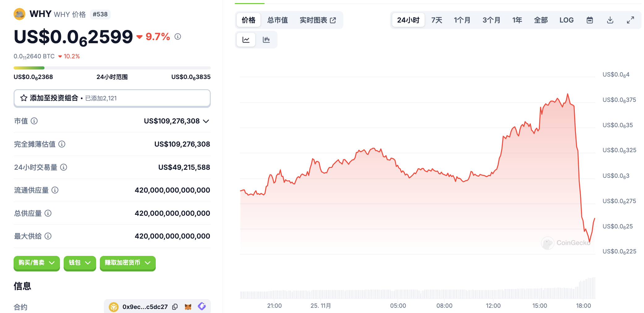Select the 7天 time range
Screen dimensions: 644x313
[436, 20]
